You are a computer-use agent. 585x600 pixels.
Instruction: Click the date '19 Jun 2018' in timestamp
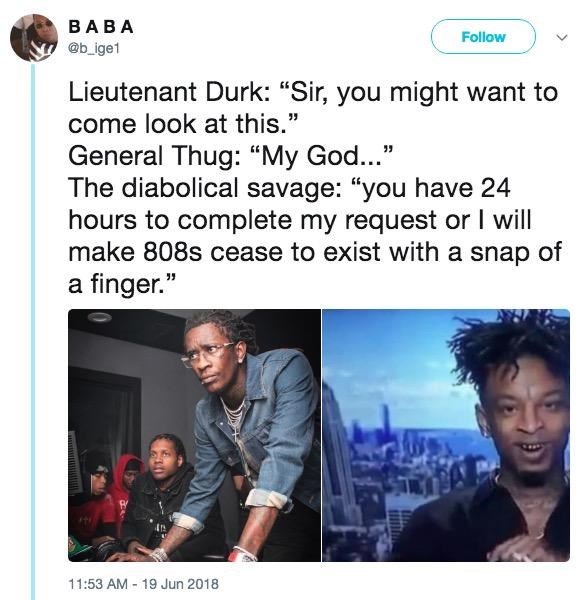point(180,584)
